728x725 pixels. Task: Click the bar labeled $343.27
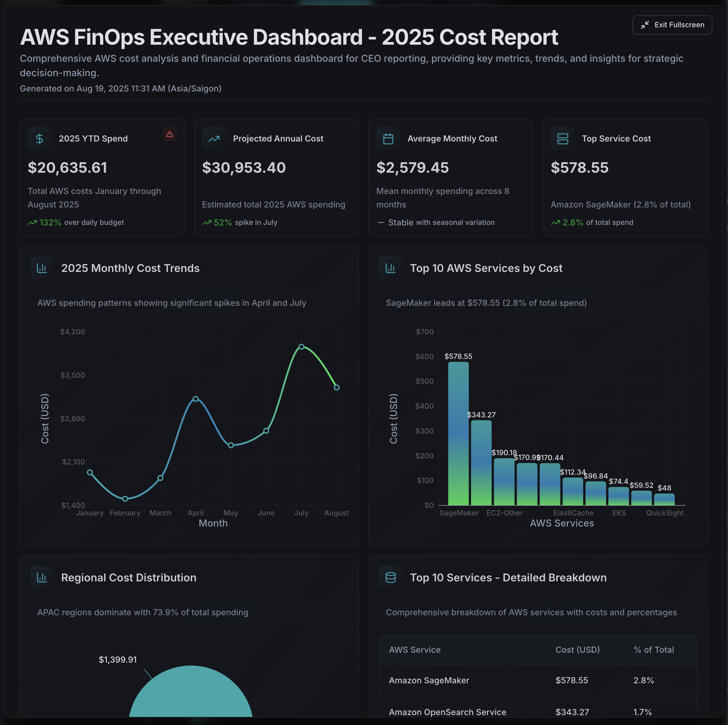(481, 463)
